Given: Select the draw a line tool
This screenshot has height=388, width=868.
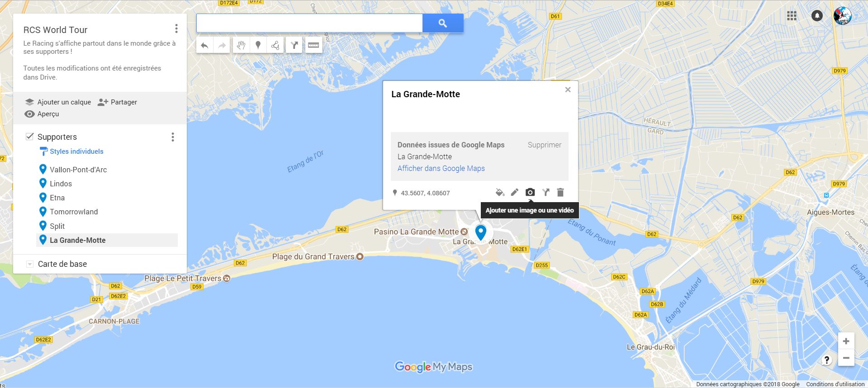Looking at the screenshot, I should [x=275, y=45].
